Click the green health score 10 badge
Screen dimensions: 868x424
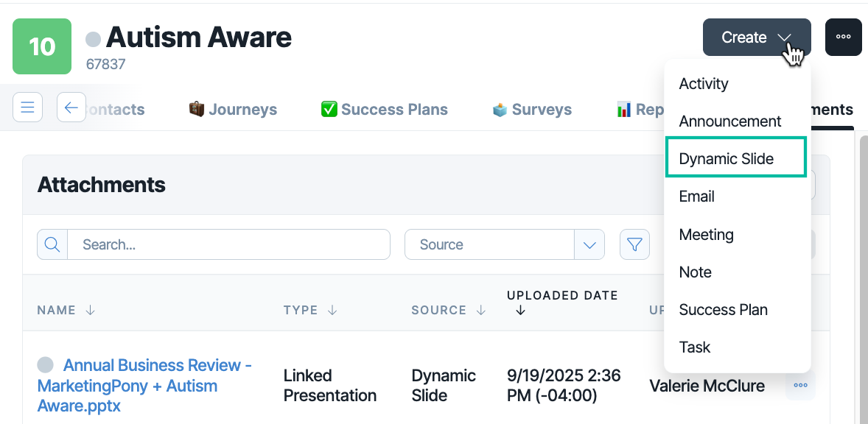pos(42,46)
